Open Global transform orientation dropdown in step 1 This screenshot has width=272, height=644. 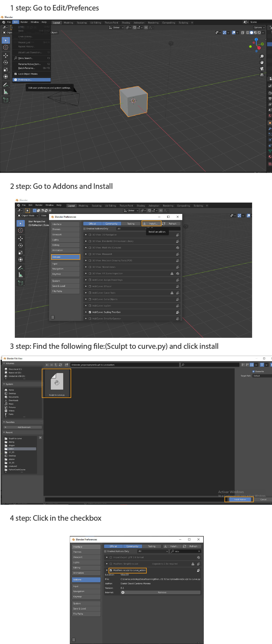[x=116, y=28]
